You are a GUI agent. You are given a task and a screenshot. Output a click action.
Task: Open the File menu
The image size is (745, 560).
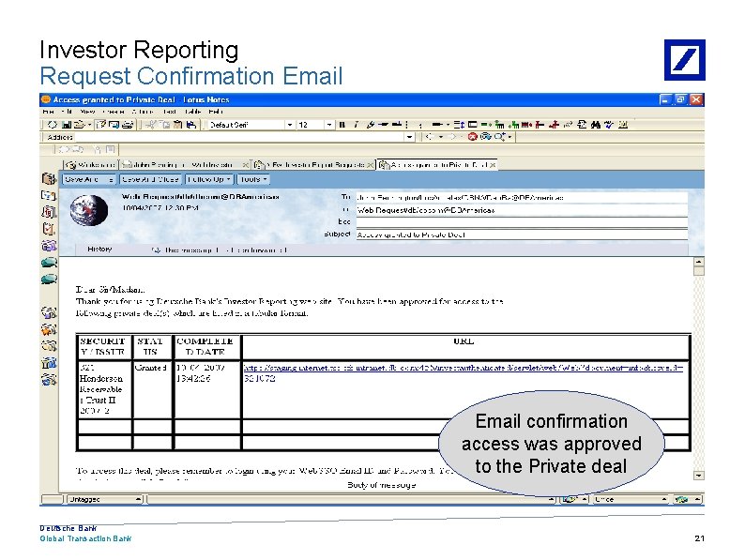(48, 112)
